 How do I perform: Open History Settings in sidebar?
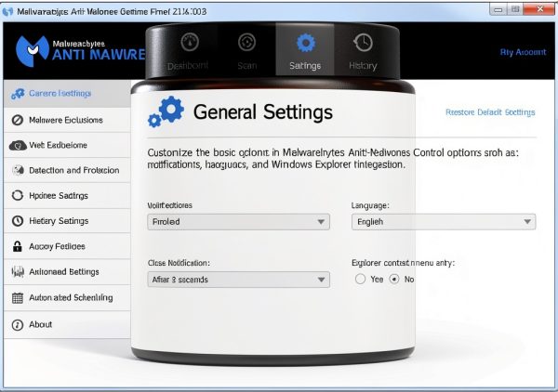[x=67, y=221]
